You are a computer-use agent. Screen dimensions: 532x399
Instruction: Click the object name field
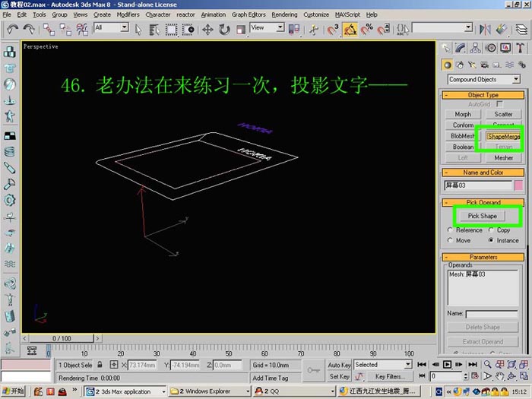click(x=478, y=185)
